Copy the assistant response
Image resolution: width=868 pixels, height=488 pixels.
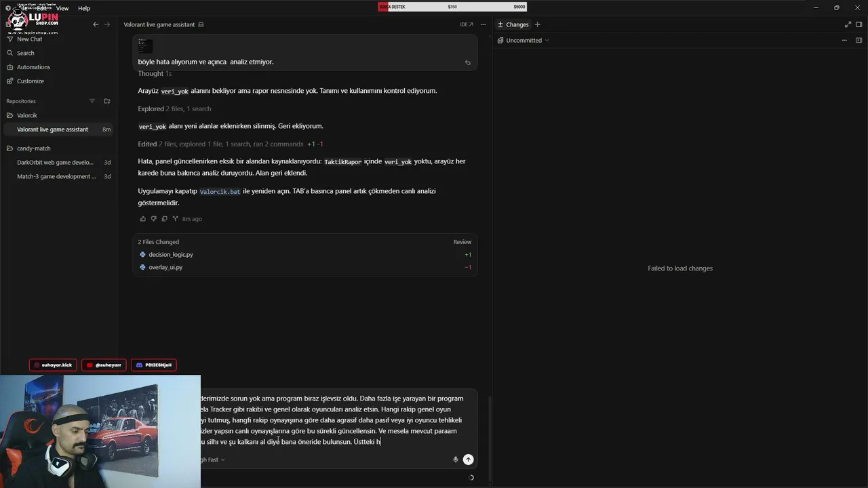point(164,219)
